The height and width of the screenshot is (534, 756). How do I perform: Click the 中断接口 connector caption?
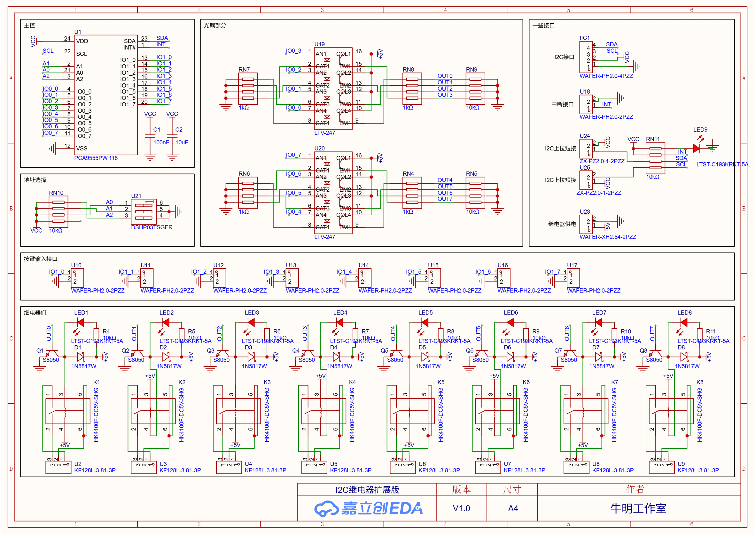click(562, 104)
